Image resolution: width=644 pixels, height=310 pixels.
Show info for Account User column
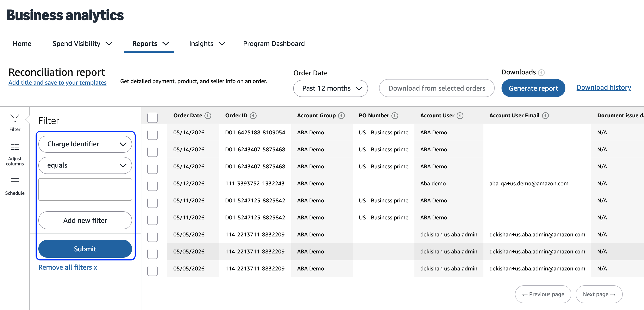(x=460, y=116)
